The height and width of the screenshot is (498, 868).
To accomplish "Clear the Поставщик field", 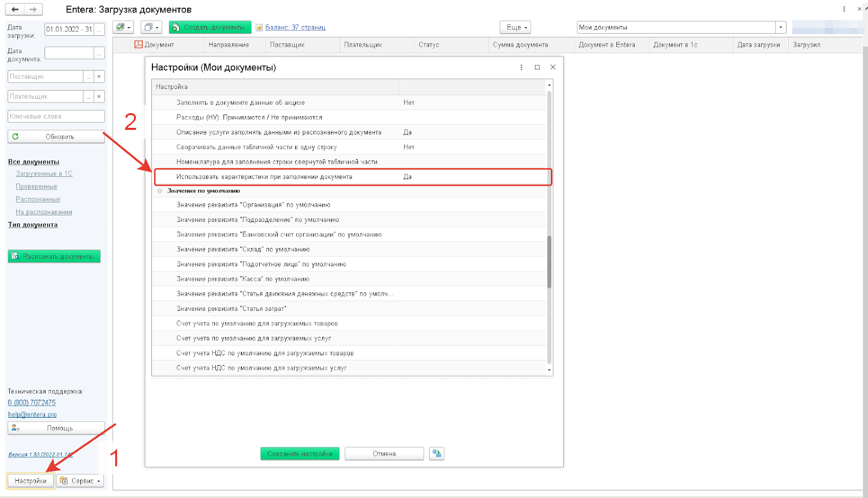I will (99, 76).
